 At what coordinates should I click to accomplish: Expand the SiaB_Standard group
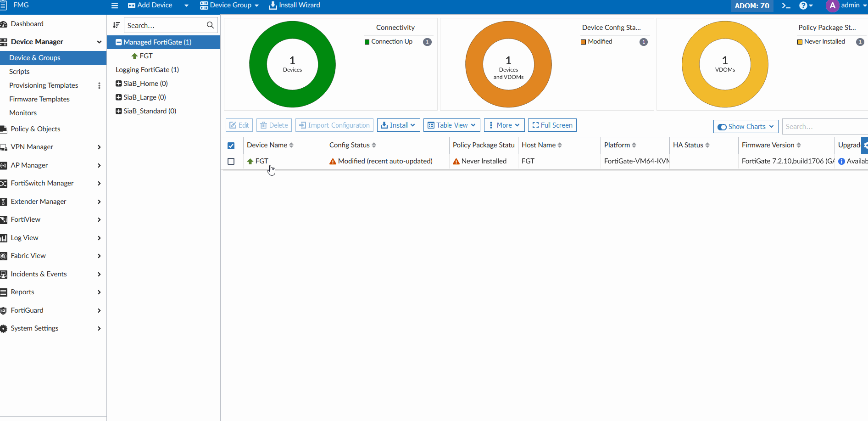(118, 111)
